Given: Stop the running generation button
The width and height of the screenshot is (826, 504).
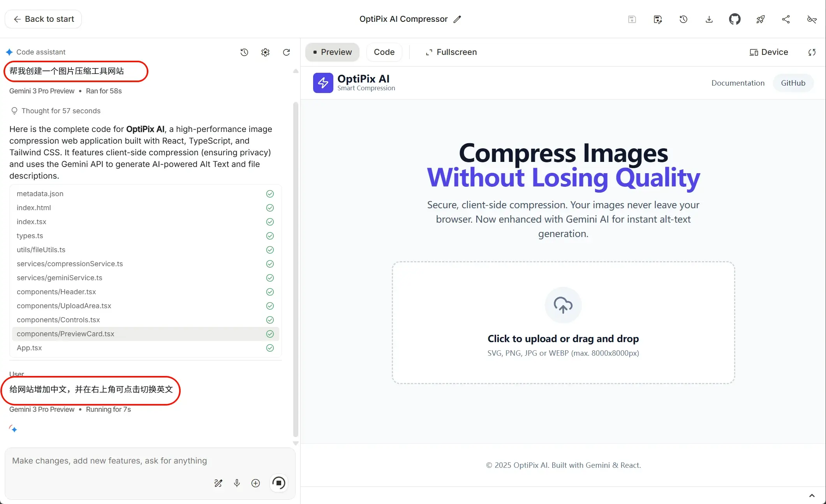Looking at the screenshot, I should (x=279, y=483).
